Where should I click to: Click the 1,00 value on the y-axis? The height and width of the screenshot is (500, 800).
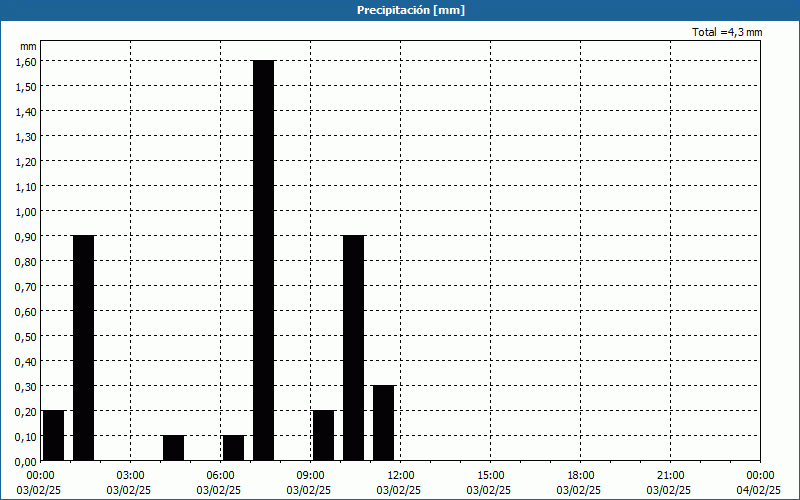tap(26, 211)
